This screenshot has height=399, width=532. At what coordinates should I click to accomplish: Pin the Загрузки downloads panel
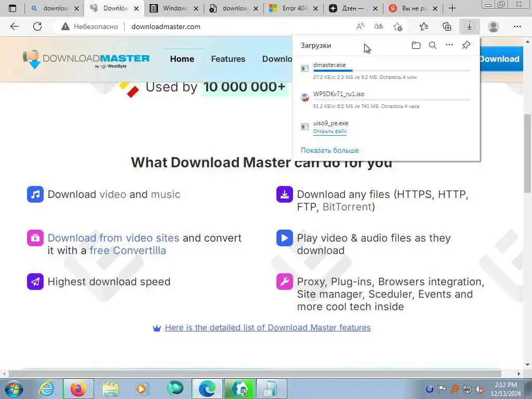tap(466, 45)
